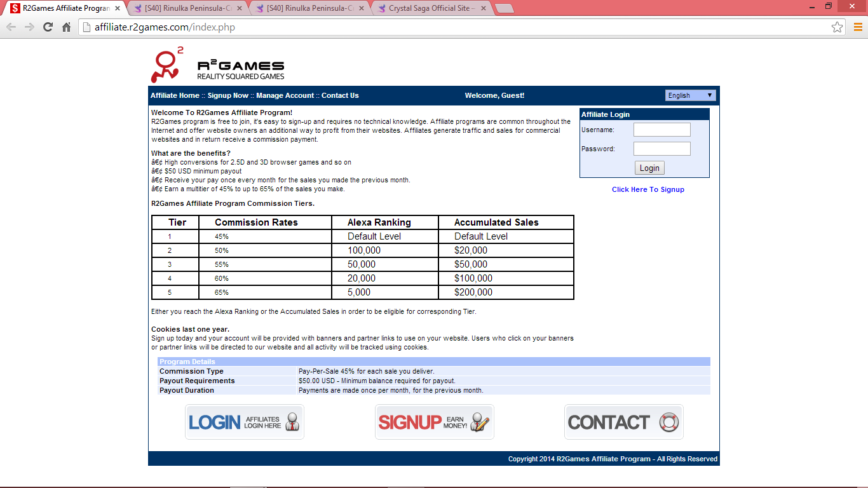
Task: Click the address bar URL
Action: click(x=165, y=27)
